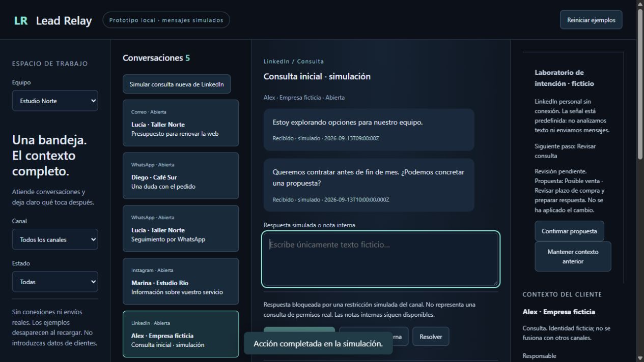Screen dimensions: 644x362
Task: Open the Marina · Estudio Río conversation
Action: [181, 282]
